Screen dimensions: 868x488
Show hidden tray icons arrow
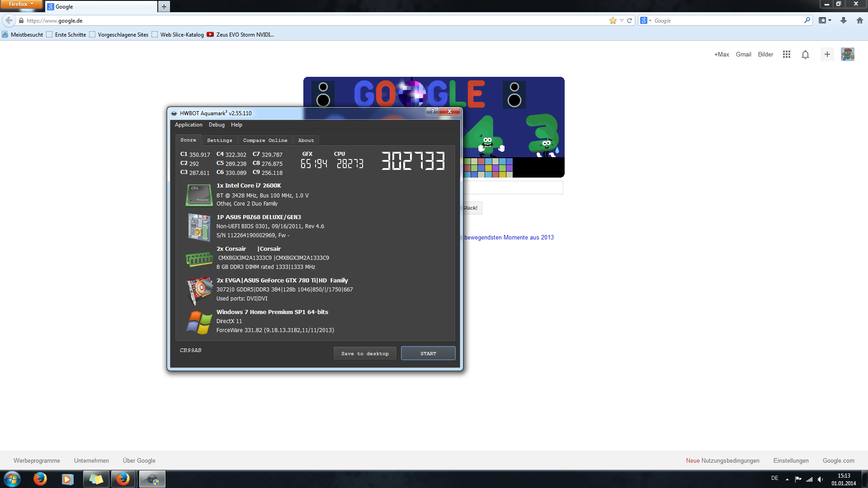point(787,479)
